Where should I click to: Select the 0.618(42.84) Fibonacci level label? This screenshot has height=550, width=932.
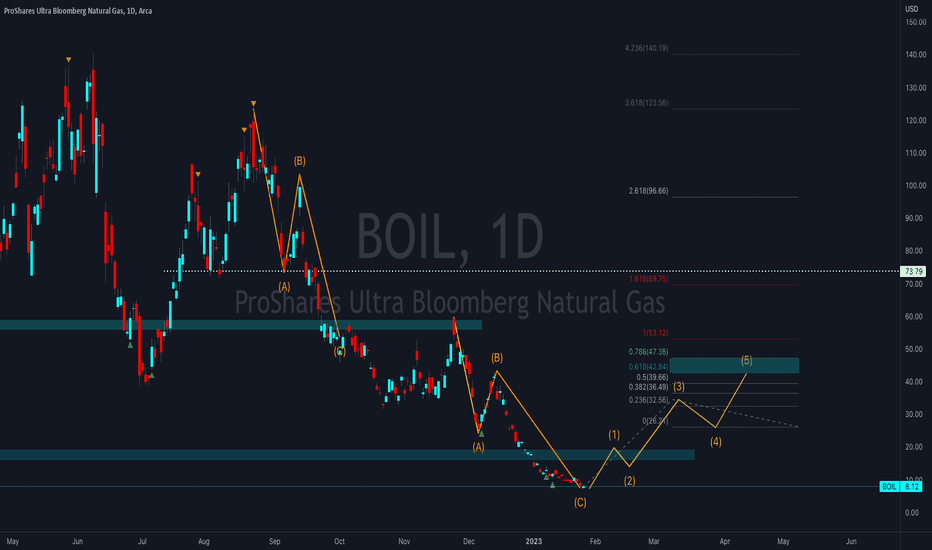[648, 367]
